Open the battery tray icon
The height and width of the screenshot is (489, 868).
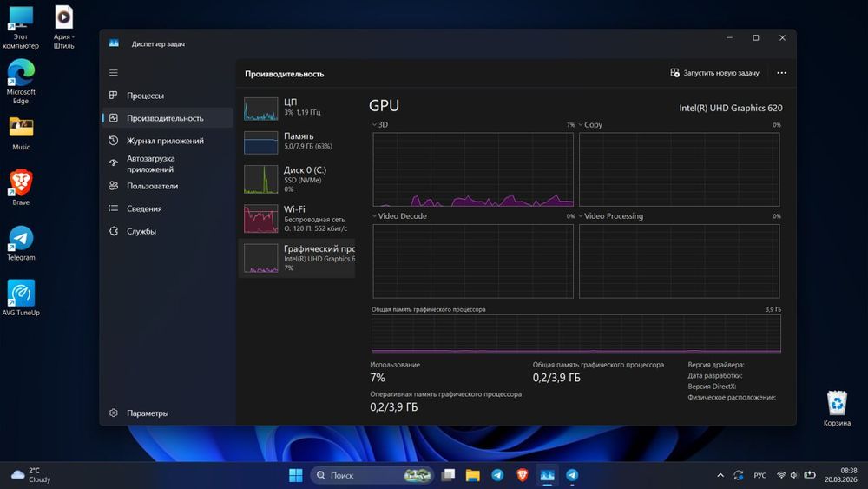(810, 475)
